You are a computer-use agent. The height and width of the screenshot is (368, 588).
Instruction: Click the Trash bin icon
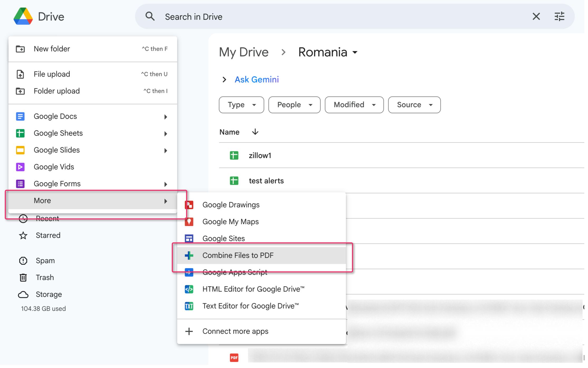pyautogui.click(x=23, y=278)
